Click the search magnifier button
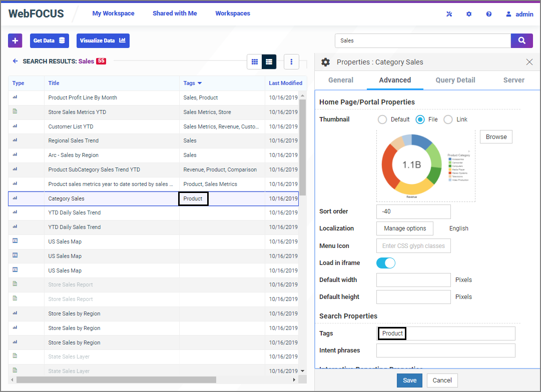 (x=521, y=40)
